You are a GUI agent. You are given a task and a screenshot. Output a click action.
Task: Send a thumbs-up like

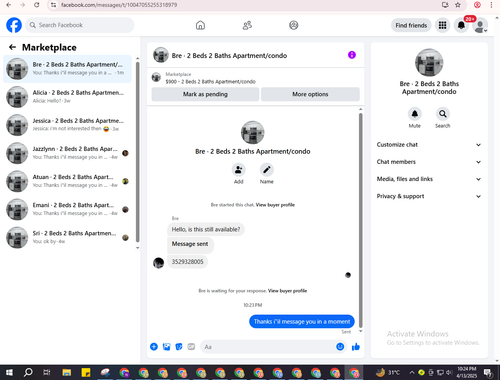click(x=356, y=347)
